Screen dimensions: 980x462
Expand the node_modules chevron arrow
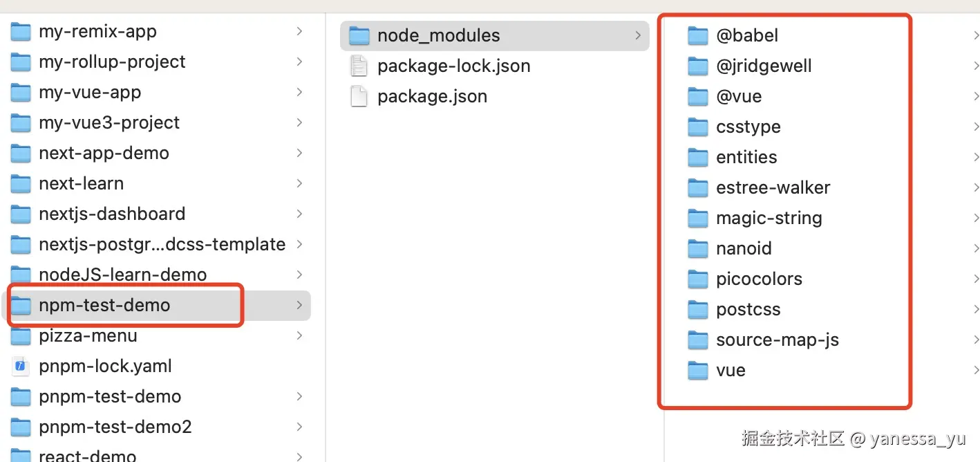click(638, 35)
